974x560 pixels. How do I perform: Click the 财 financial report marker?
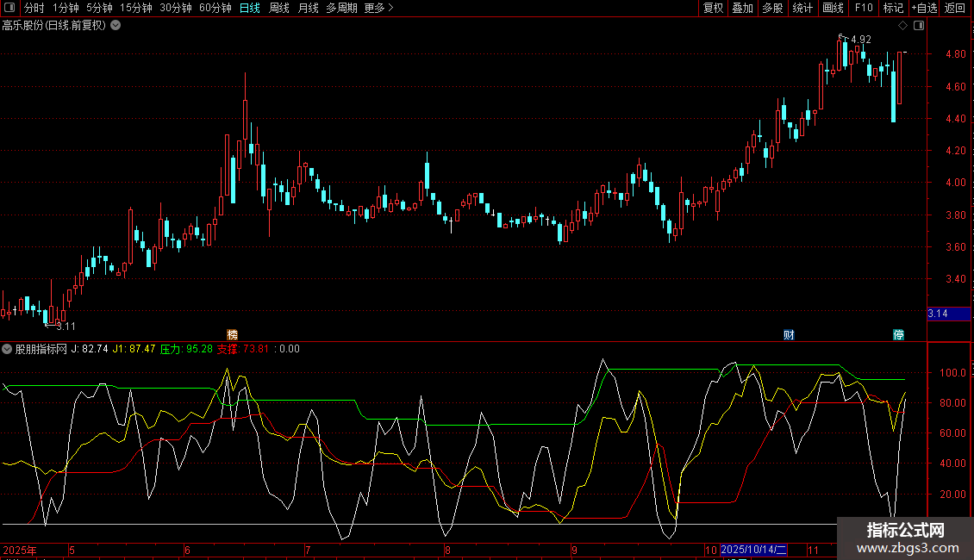pyautogui.click(x=789, y=334)
